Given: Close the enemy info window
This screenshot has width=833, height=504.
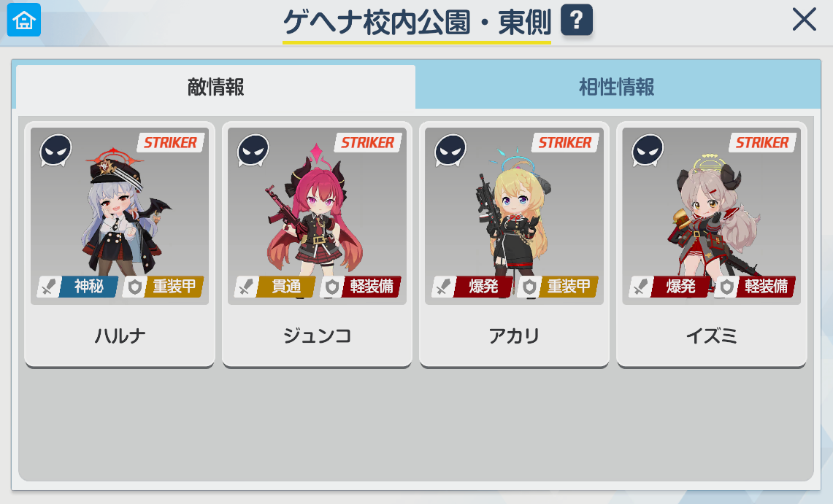Looking at the screenshot, I should tap(804, 20).
